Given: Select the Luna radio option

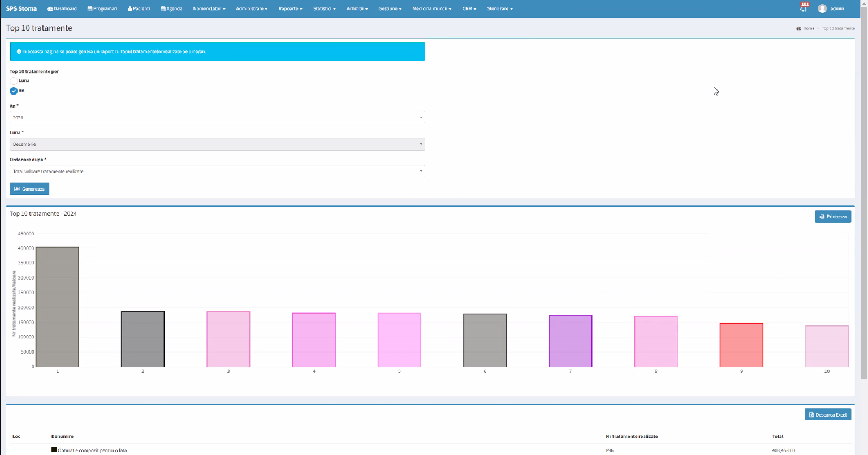Looking at the screenshot, I should [x=14, y=81].
